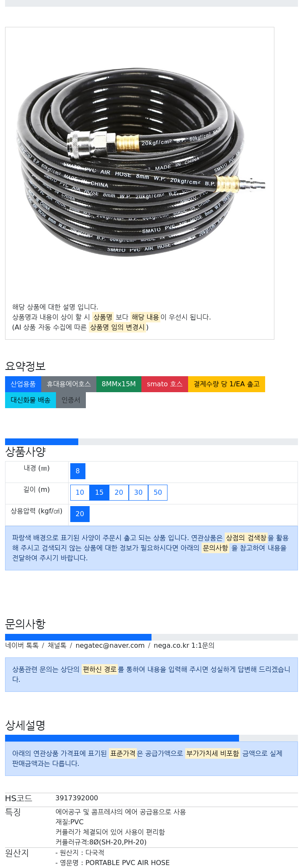Open the 채널톡 inquiry link
The image size is (303, 868).
click(x=57, y=646)
